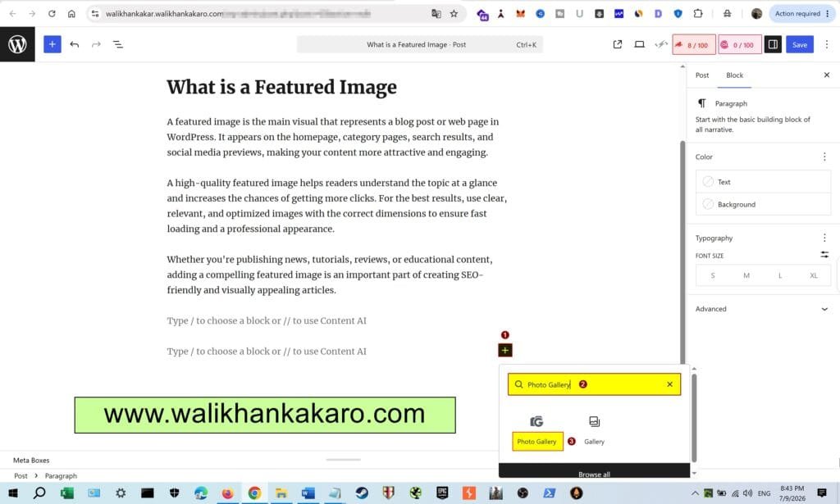
Task: Click the 'Post' breadcrumb at the bottom
Action: [x=21, y=475]
